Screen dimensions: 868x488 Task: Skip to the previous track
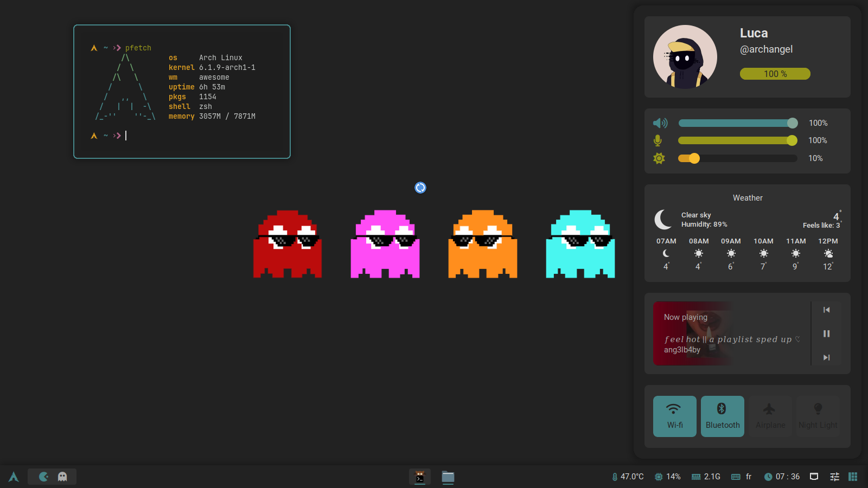point(826,310)
